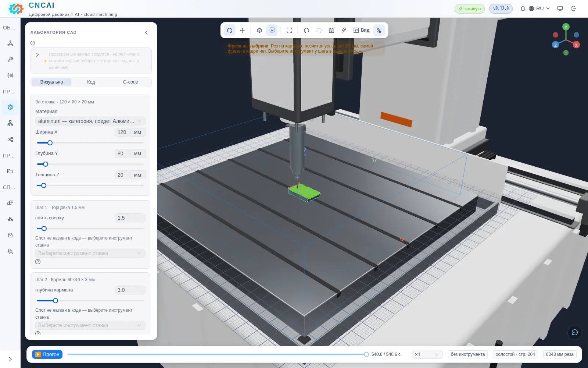
Task: Expand the left sidebar with bottom chevron
Action: [10, 359]
